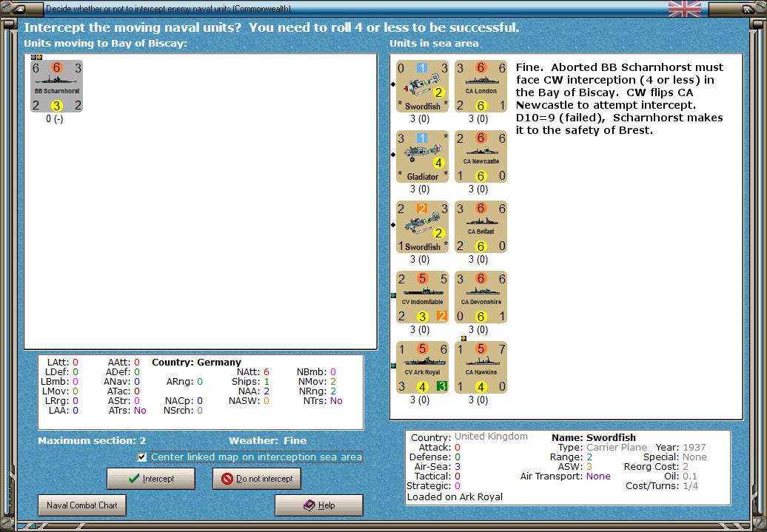
Task: Click 'Name: Swordfish' label
Action: click(x=593, y=437)
